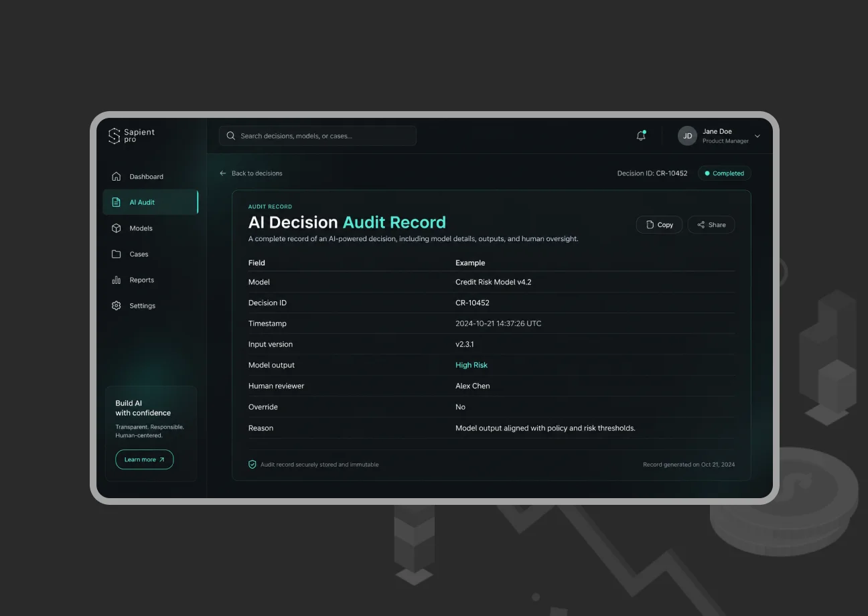Click the search magnifier icon
Screen dimensions: 868x616
(231, 136)
